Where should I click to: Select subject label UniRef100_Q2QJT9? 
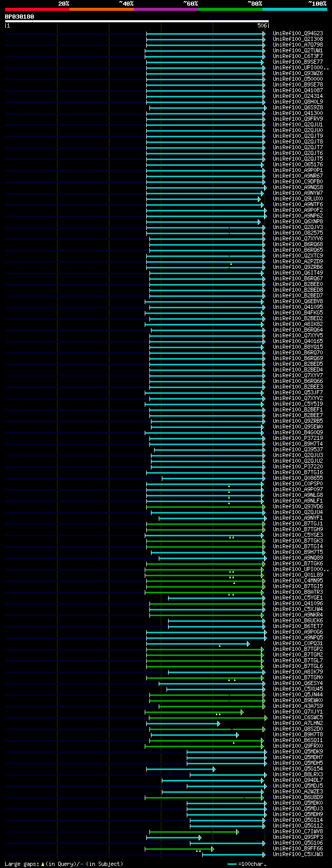[x=298, y=136]
